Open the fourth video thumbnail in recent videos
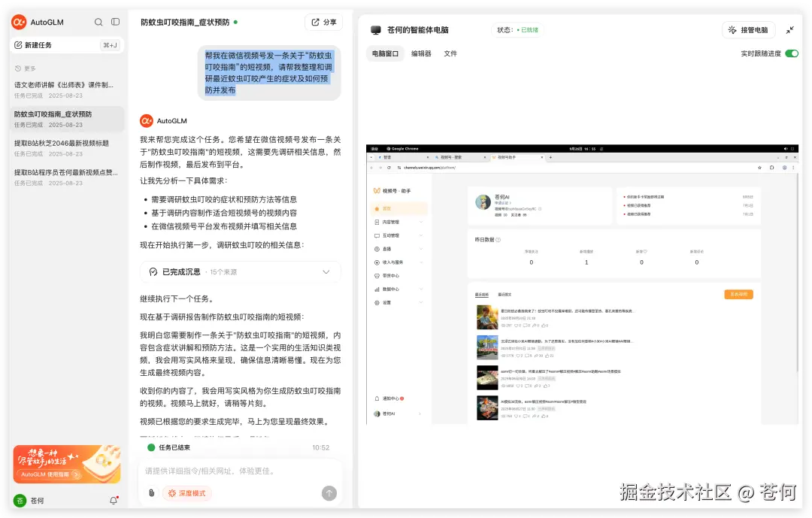This screenshot has height=518, width=812. point(487,408)
